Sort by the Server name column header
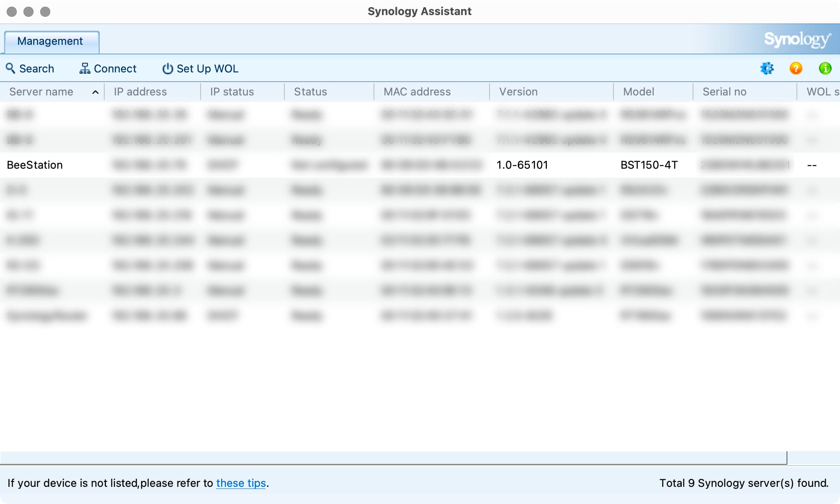Image resolution: width=840 pixels, height=504 pixels. click(x=52, y=92)
